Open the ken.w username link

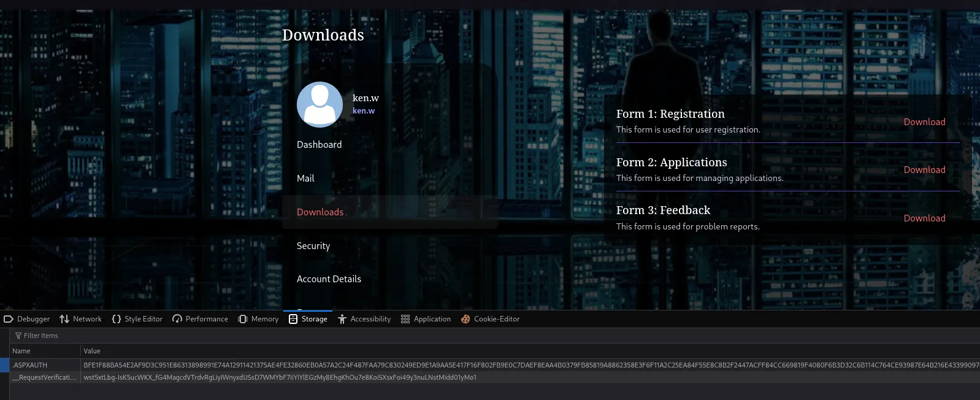364,111
